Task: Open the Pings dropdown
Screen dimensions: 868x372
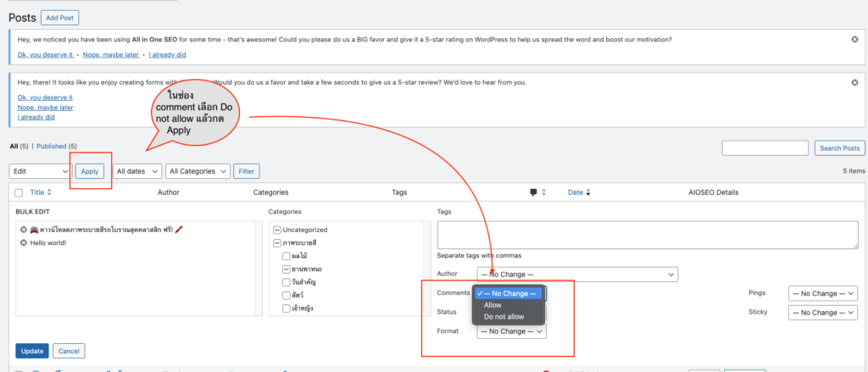Action: 823,293
